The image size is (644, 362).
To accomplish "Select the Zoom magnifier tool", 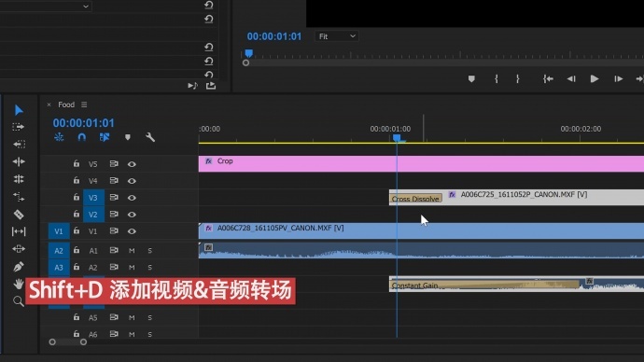I will tap(18, 301).
